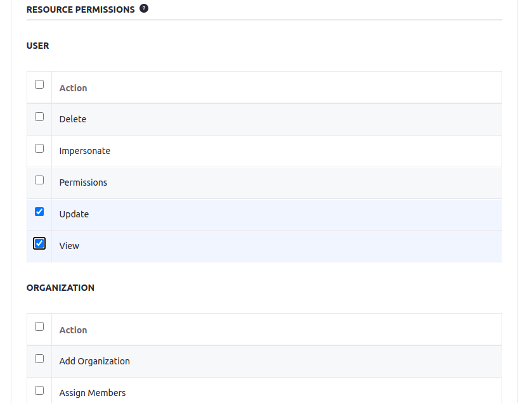Click the Resource Permissions section heading

(x=81, y=10)
